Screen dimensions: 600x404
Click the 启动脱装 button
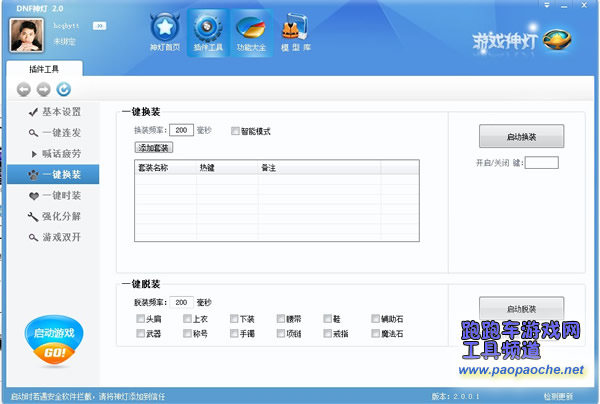(x=522, y=308)
